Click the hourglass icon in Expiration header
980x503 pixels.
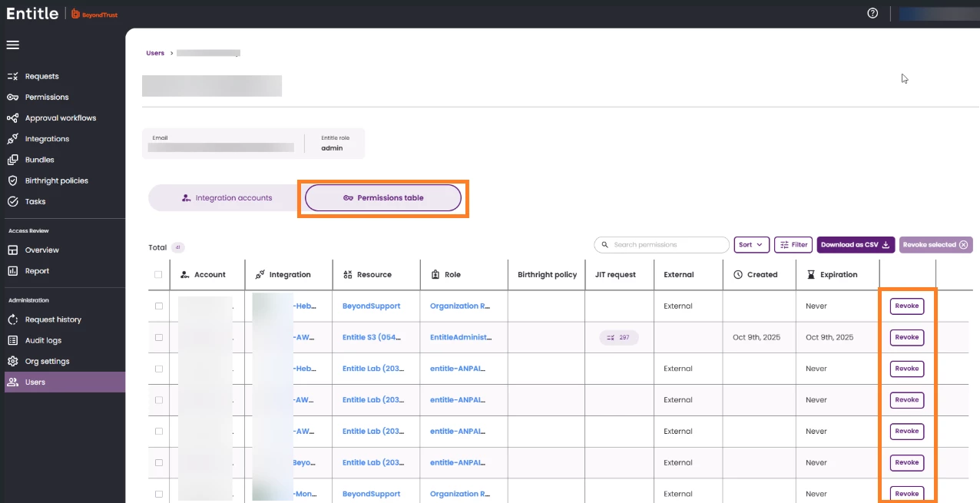coord(811,274)
